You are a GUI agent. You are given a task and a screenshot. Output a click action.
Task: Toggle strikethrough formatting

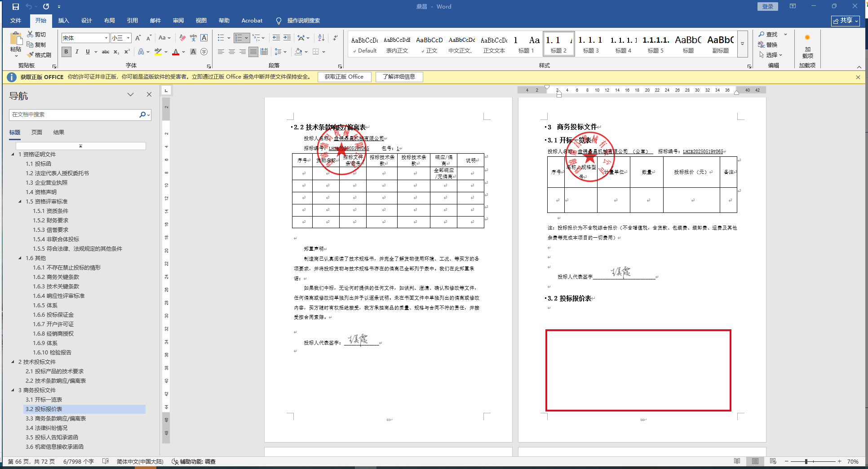tap(106, 52)
